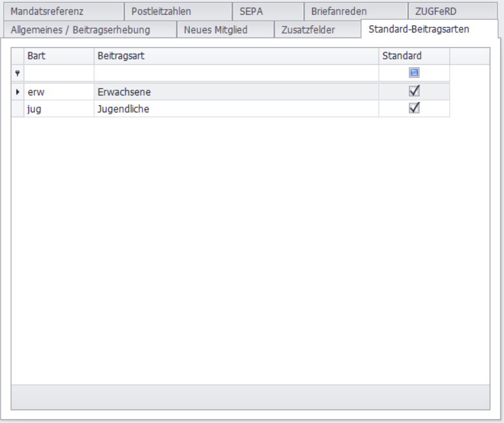Sort by the Bart column header

click(x=58, y=56)
